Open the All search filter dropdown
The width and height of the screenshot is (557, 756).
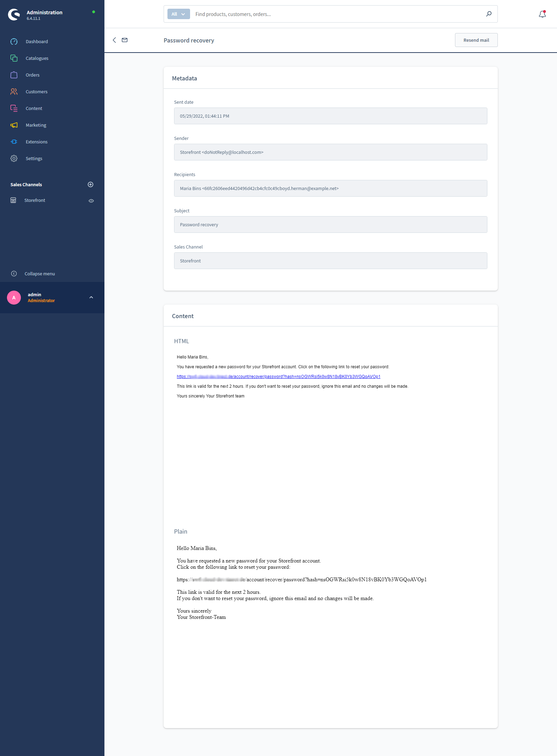(x=179, y=14)
